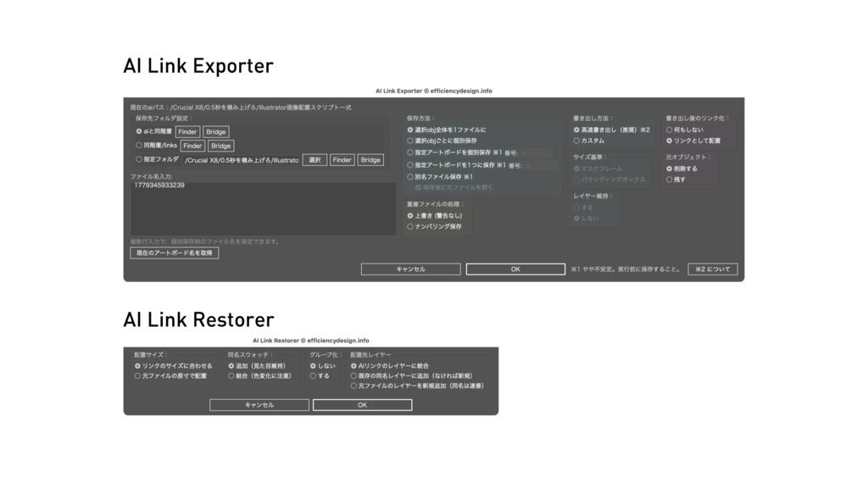The image size is (868, 488).
Task: Select '既存の同名レイヤーに追加' layer option
Action: [353, 376]
